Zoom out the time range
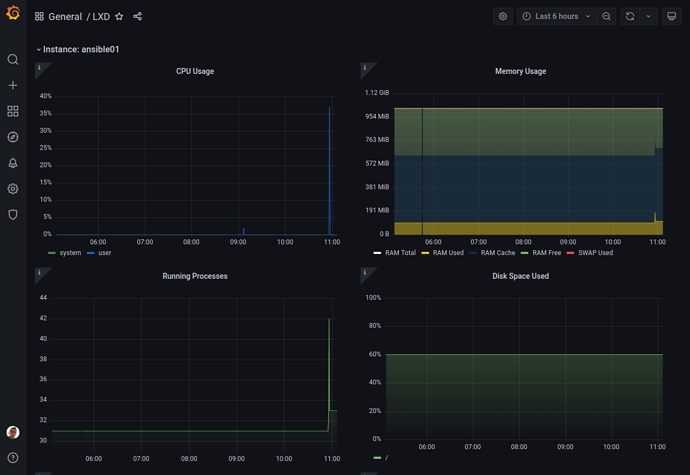Screen dimensions: 690x475 [606, 16]
